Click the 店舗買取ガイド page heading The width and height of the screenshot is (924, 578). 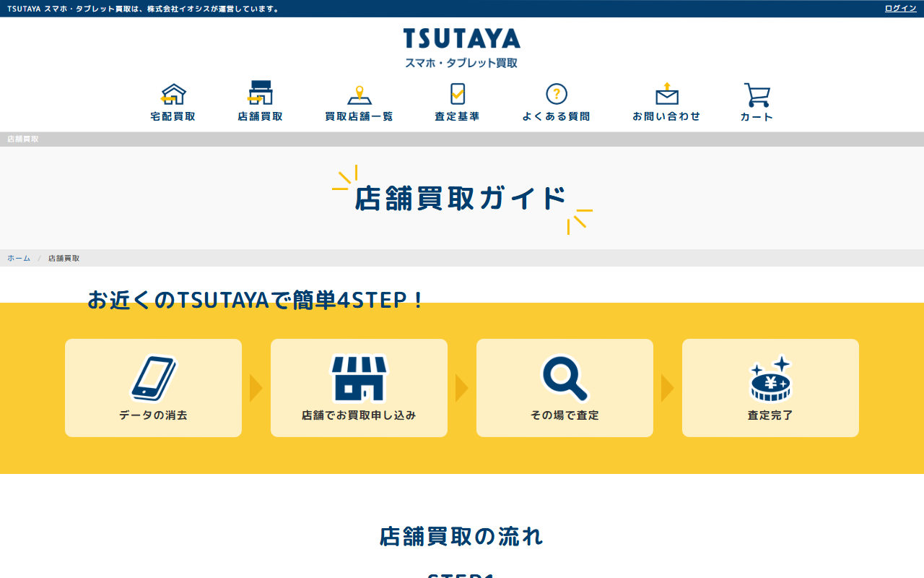(461, 199)
